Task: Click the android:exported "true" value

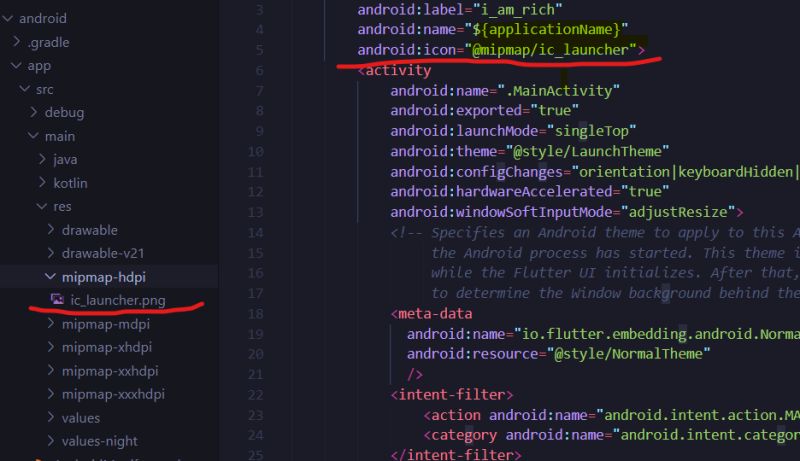Action: (x=554, y=110)
